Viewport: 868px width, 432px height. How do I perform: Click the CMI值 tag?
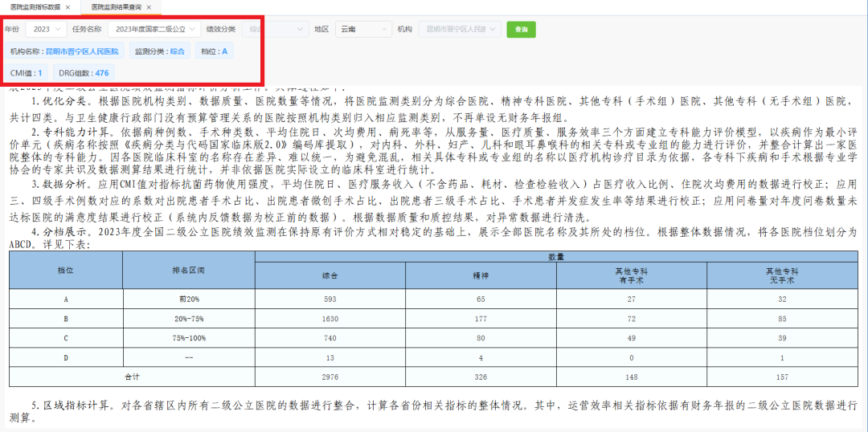pyautogui.click(x=27, y=73)
